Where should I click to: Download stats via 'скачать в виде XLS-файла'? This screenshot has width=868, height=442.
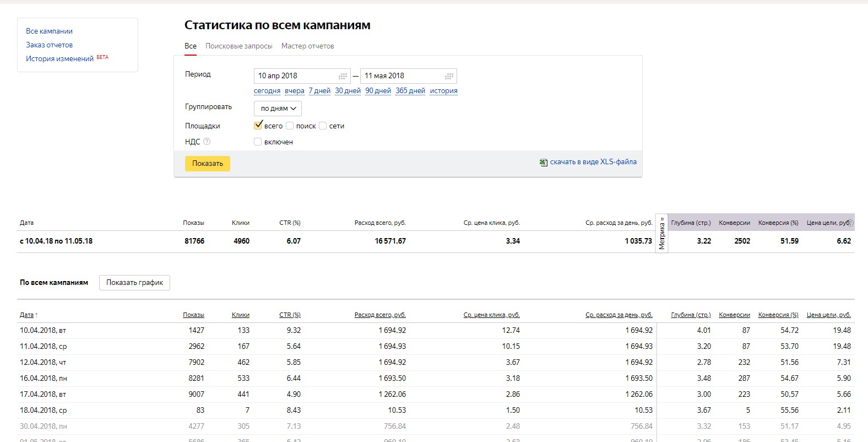[593, 161]
